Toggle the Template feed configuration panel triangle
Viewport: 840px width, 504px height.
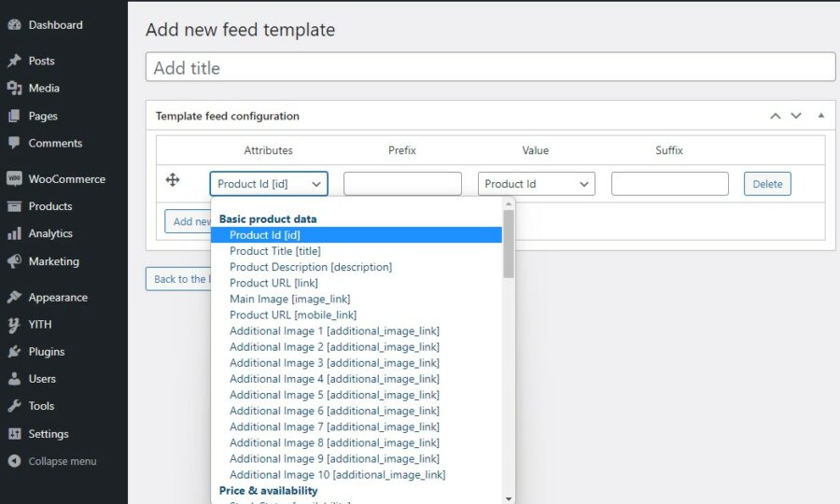pyautogui.click(x=820, y=116)
